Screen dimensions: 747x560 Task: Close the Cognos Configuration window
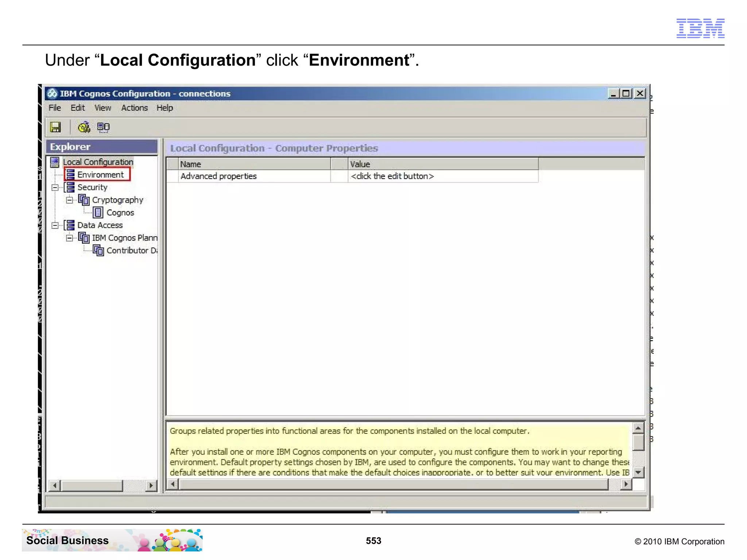(640, 94)
